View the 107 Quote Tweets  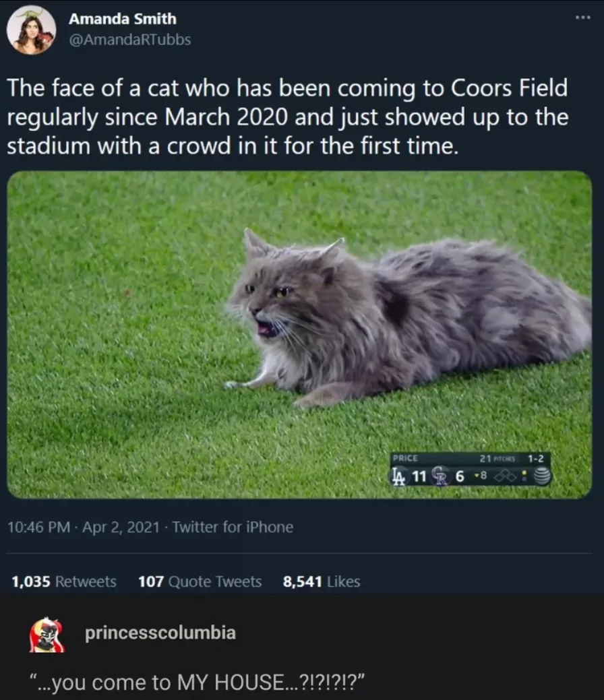click(200, 581)
